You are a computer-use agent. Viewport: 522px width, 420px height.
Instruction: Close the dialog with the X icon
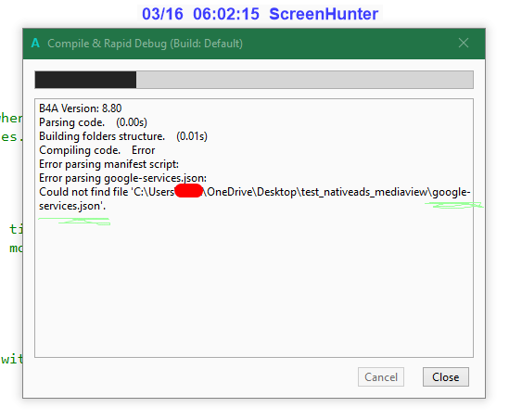(x=464, y=43)
